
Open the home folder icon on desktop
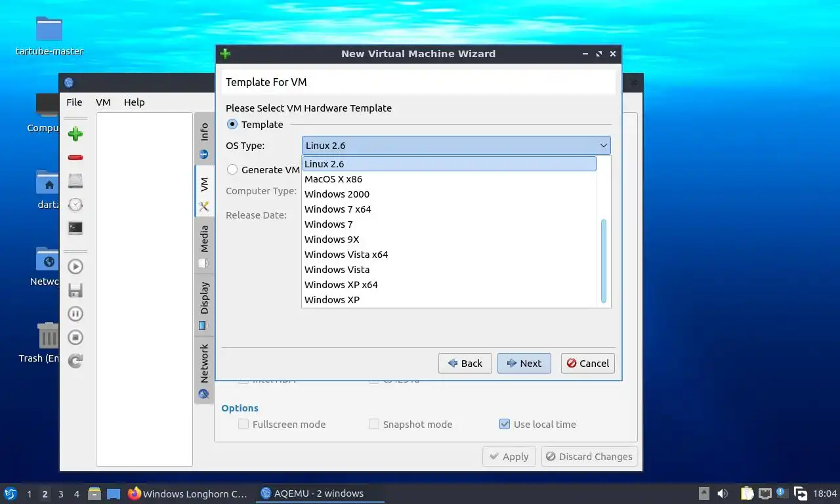coord(48,182)
